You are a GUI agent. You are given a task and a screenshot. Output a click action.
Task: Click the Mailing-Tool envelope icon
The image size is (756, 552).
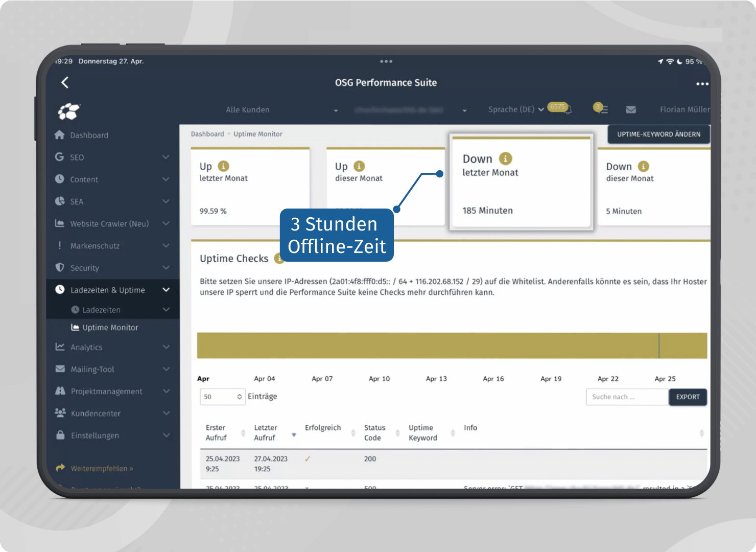pyautogui.click(x=60, y=369)
